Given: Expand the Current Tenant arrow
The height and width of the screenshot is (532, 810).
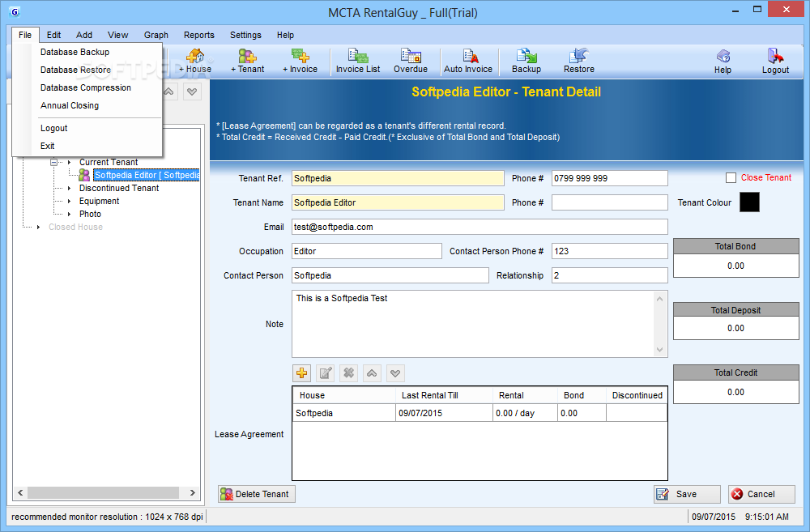Looking at the screenshot, I should coord(69,162).
